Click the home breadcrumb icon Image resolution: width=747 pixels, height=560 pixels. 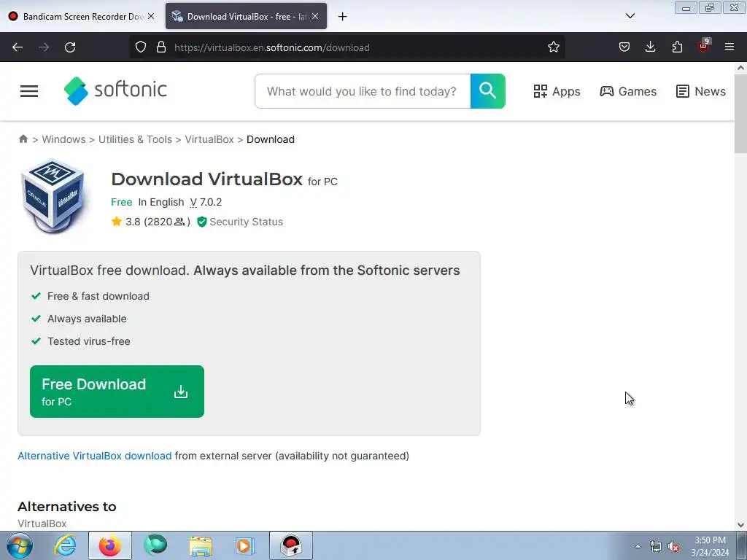click(23, 139)
